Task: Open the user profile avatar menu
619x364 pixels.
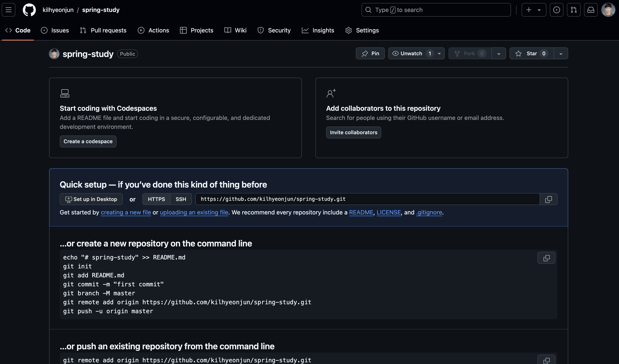Action: pos(608,10)
